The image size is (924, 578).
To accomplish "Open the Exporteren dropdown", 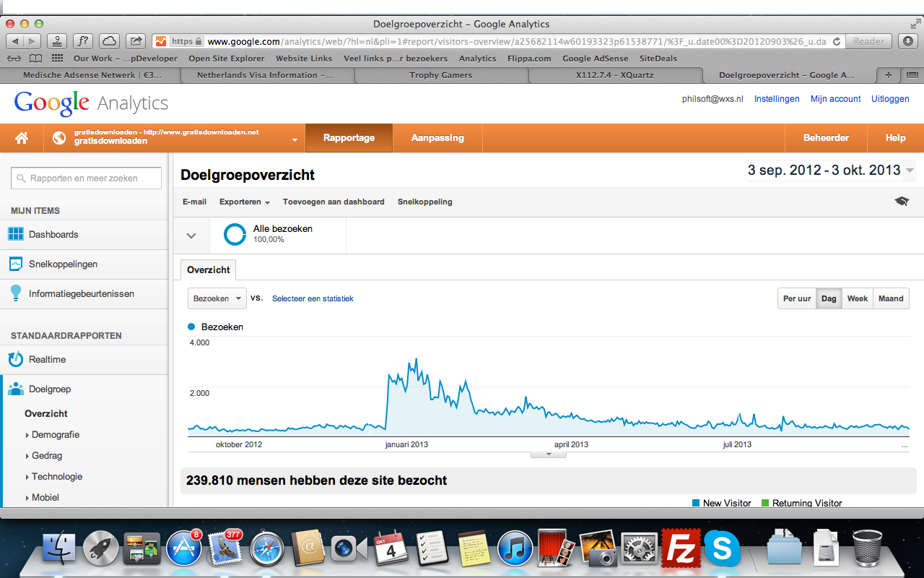I will [245, 202].
